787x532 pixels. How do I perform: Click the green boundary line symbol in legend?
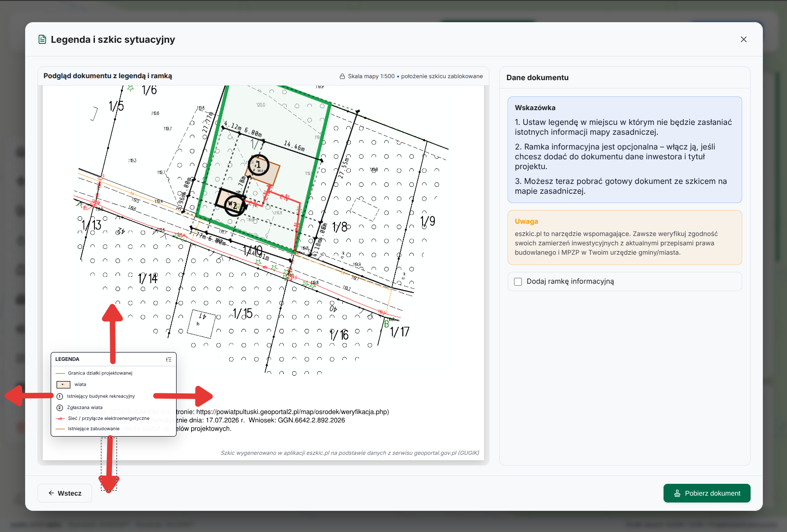[x=60, y=373]
